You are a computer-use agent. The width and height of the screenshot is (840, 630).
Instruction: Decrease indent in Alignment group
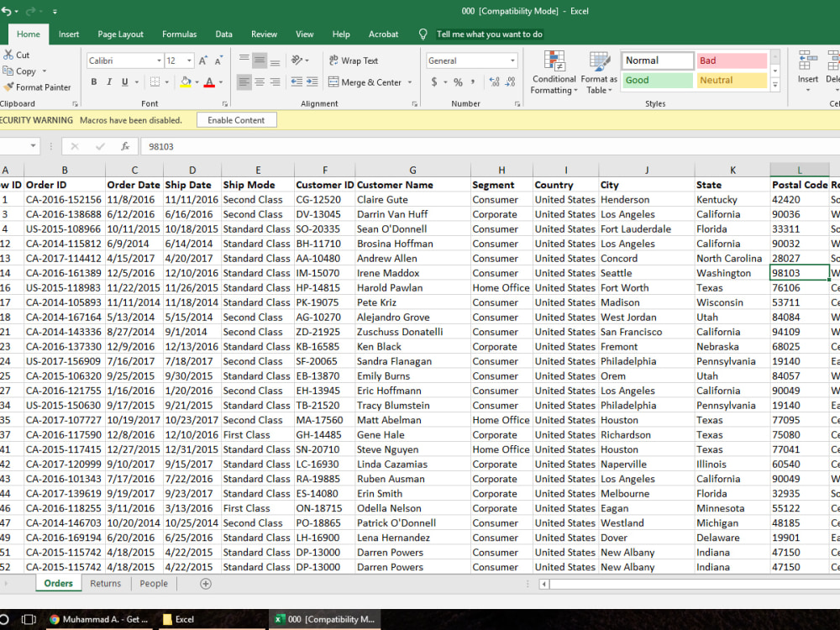297,82
